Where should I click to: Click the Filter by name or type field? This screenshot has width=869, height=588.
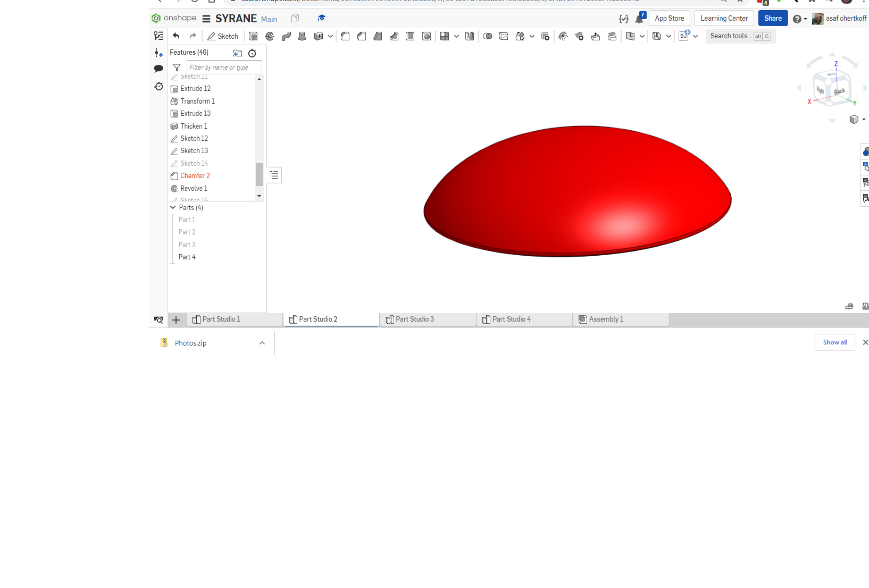224,68
